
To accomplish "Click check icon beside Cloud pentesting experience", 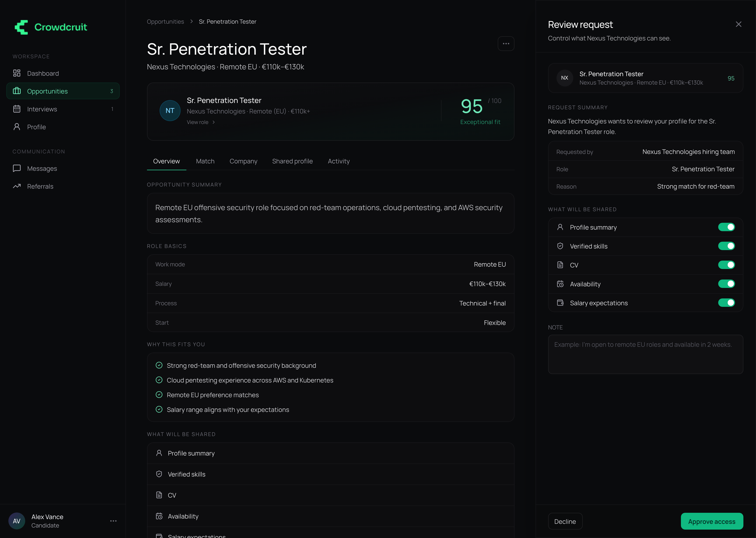I will point(159,380).
